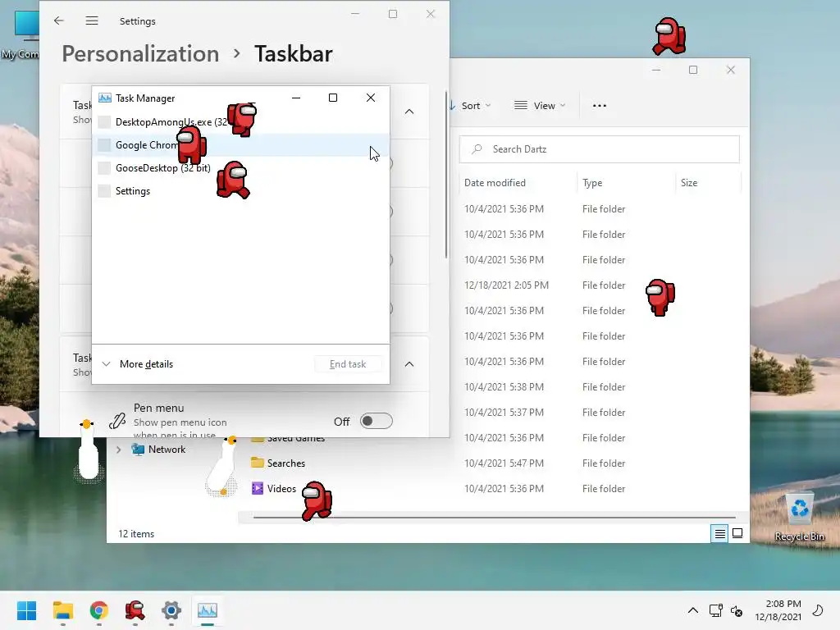
Task: Click the Settings process icon in Task Manager
Action: click(104, 190)
